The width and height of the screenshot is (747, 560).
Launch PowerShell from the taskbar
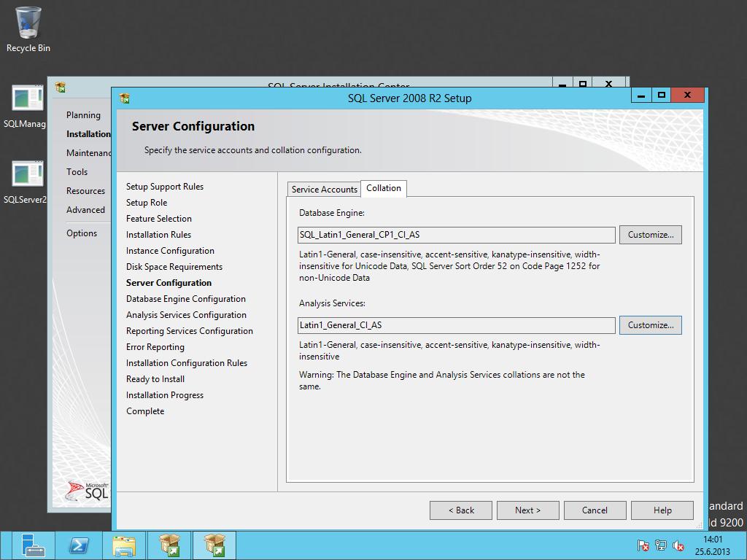(x=78, y=545)
